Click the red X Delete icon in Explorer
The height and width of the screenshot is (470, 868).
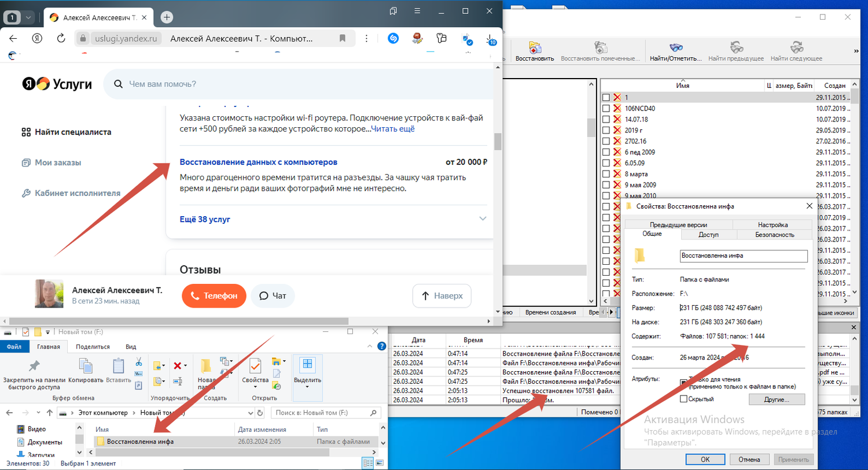(x=178, y=365)
